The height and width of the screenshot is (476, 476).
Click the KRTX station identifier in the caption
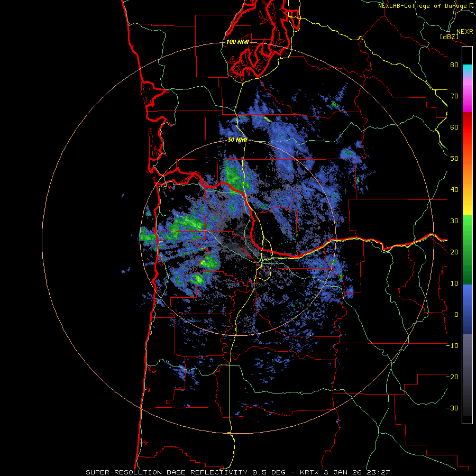point(309,472)
